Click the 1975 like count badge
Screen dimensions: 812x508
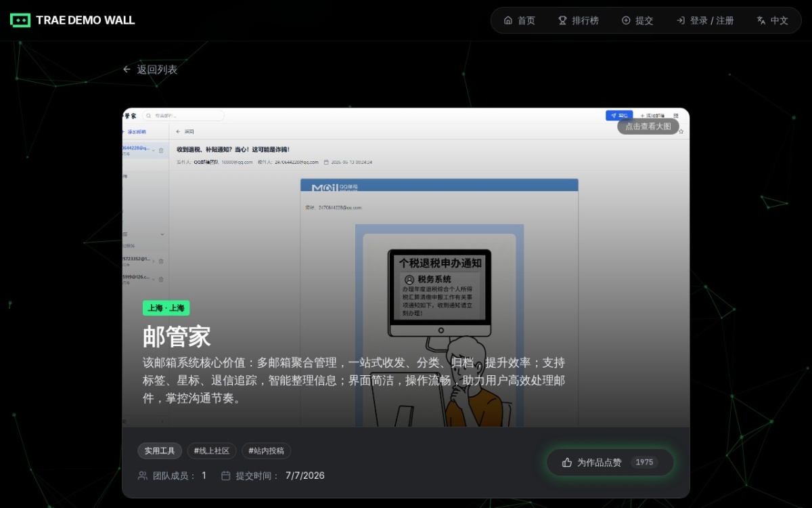coord(645,462)
